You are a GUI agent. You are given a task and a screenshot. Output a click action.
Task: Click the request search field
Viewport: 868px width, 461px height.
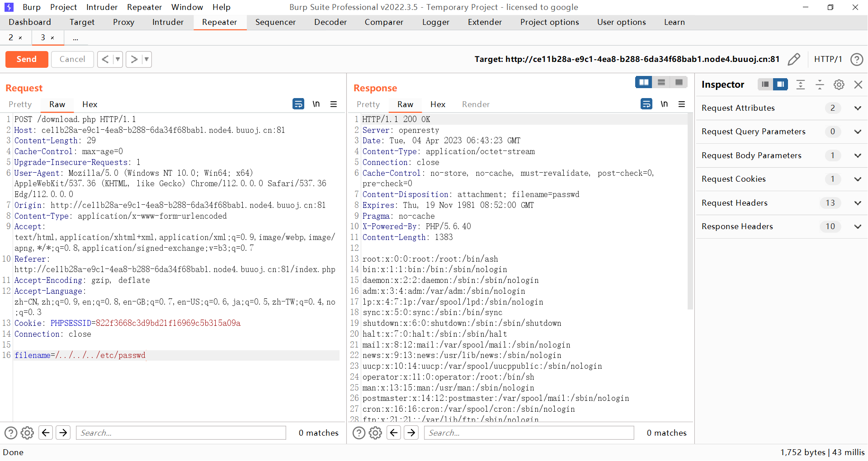[x=181, y=433]
